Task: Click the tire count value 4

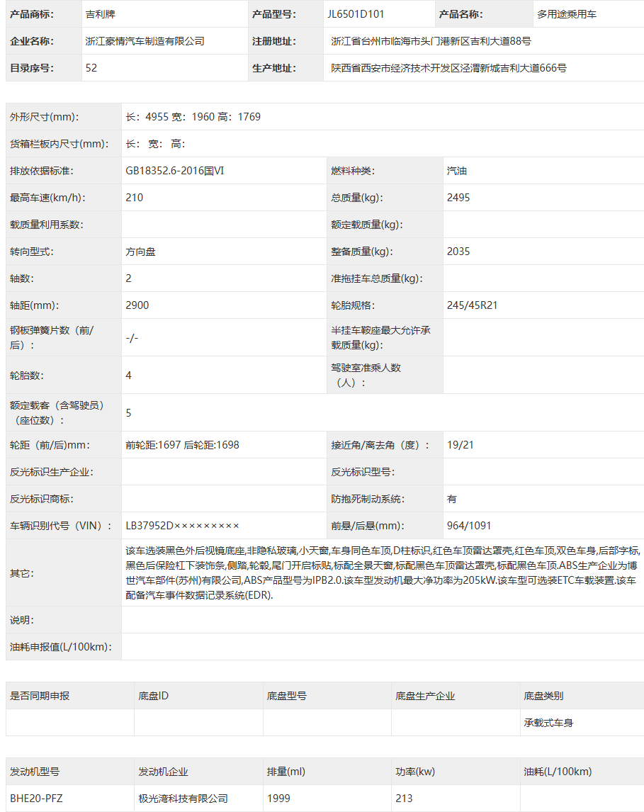Action: coord(128,376)
